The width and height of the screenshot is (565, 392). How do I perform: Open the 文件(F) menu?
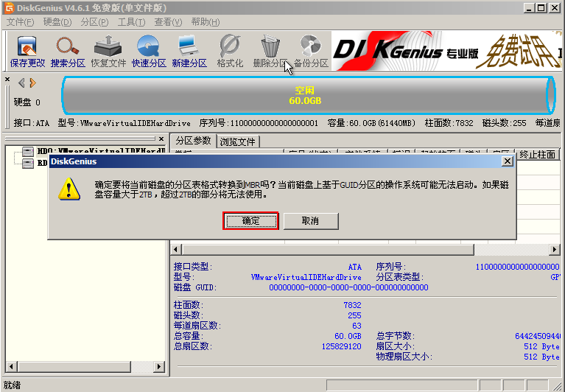[x=20, y=22]
